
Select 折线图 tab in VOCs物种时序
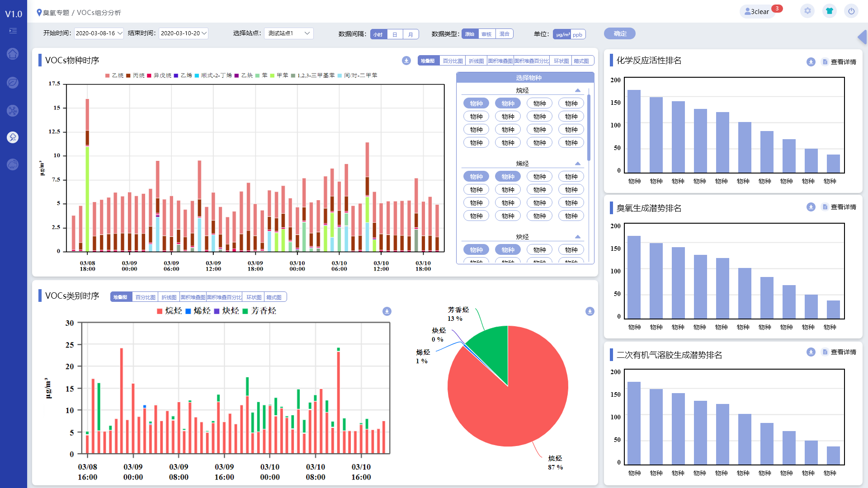click(476, 61)
